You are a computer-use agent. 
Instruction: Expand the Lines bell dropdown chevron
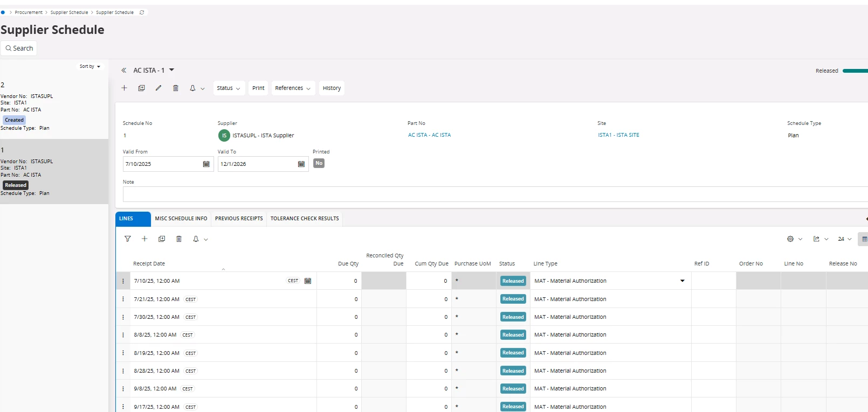tap(206, 239)
